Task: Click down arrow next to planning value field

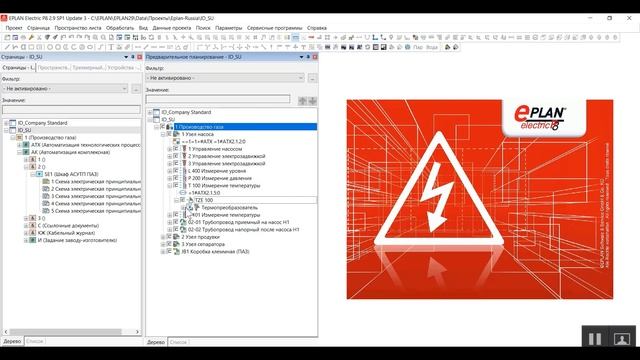Action: [313, 101]
